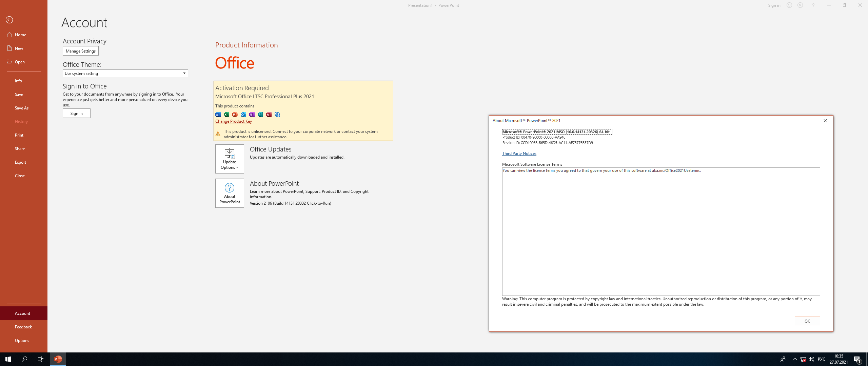Click the taskbar clock and date
Screen dimensions: 868x366
(x=839, y=359)
